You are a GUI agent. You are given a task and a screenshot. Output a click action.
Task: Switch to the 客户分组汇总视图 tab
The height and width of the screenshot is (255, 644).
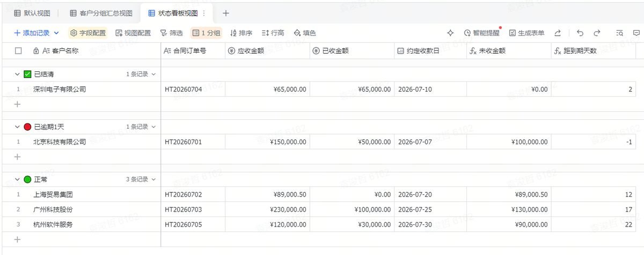point(101,13)
